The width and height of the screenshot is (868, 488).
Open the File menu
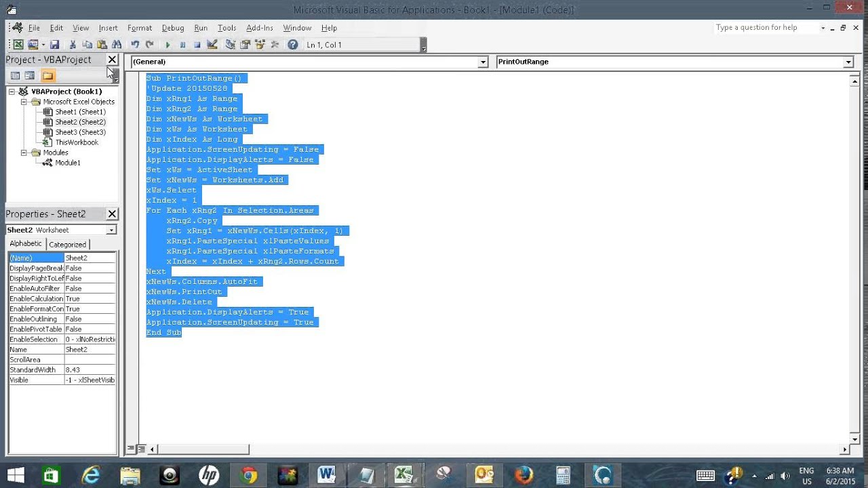click(34, 28)
